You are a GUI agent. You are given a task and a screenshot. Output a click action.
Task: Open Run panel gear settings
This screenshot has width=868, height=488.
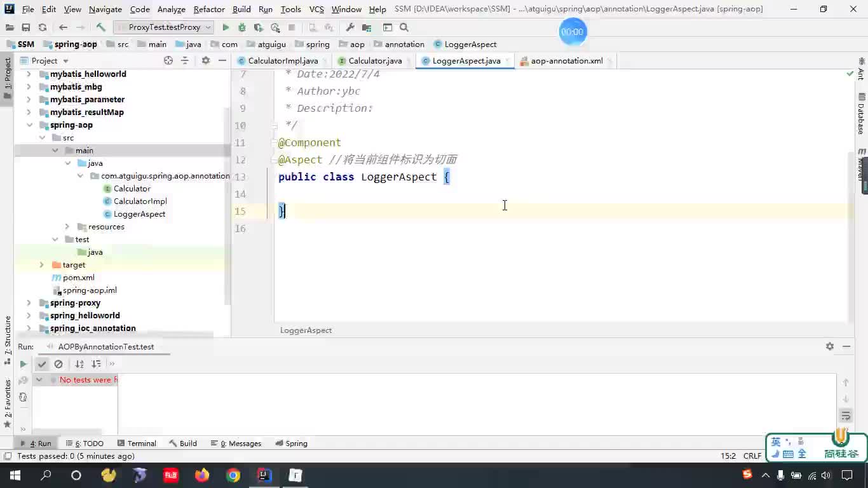pos(830,346)
